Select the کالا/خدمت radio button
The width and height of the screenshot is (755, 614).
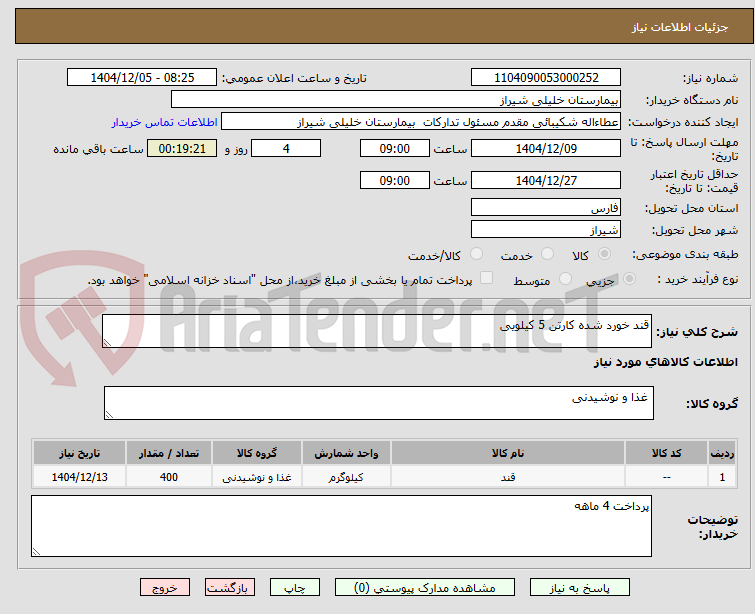(476, 254)
